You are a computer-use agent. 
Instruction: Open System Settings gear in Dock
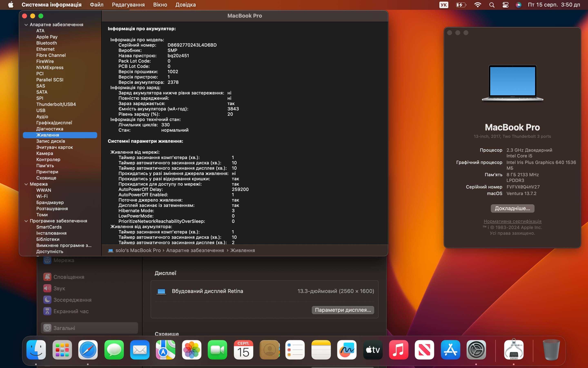pos(476,350)
